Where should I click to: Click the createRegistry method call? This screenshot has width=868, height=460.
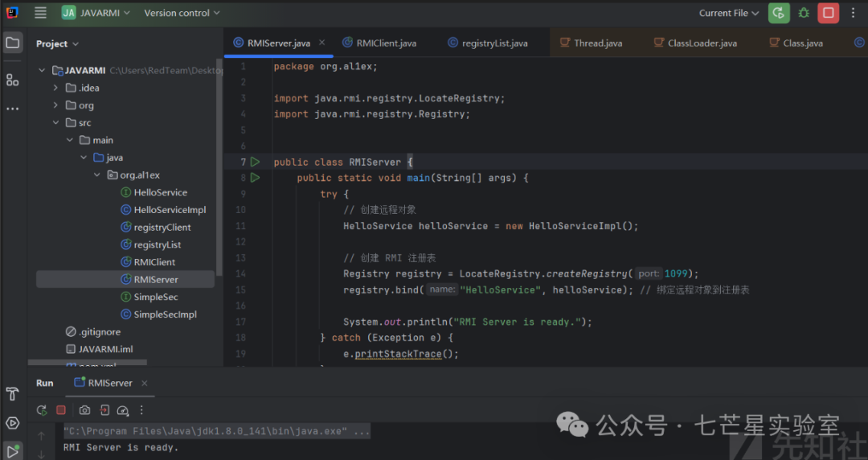(587, 273)
